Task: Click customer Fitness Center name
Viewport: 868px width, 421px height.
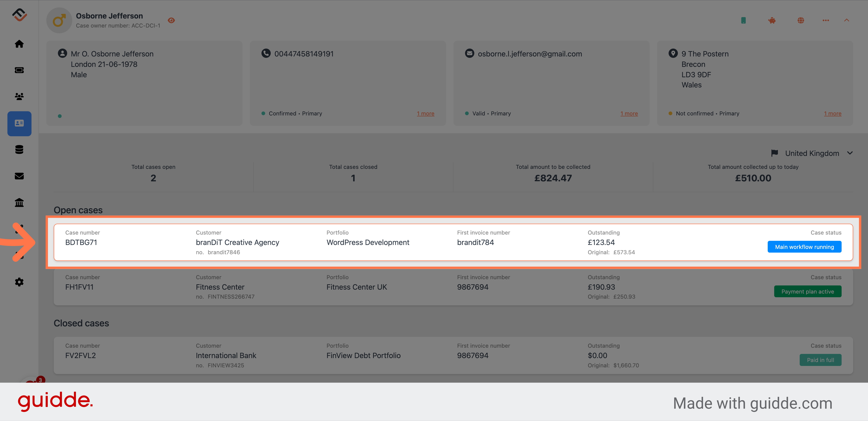Action: point(220,287)
